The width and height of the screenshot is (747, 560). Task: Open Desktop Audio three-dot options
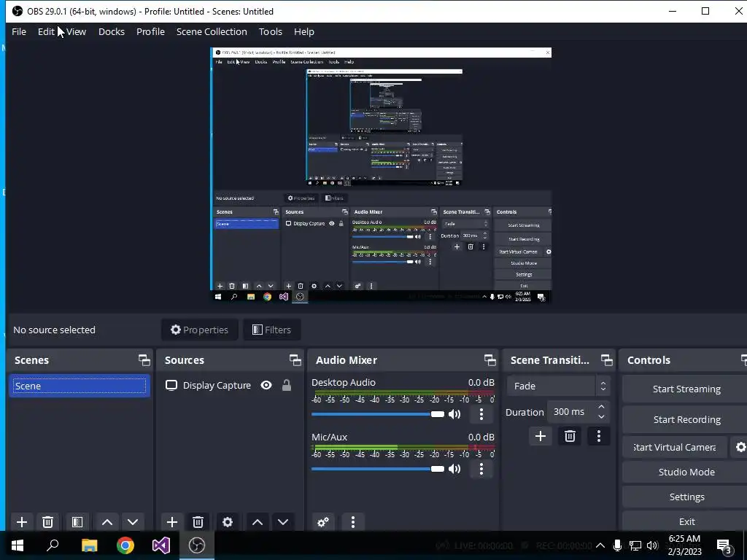click(x=481, y=414)
